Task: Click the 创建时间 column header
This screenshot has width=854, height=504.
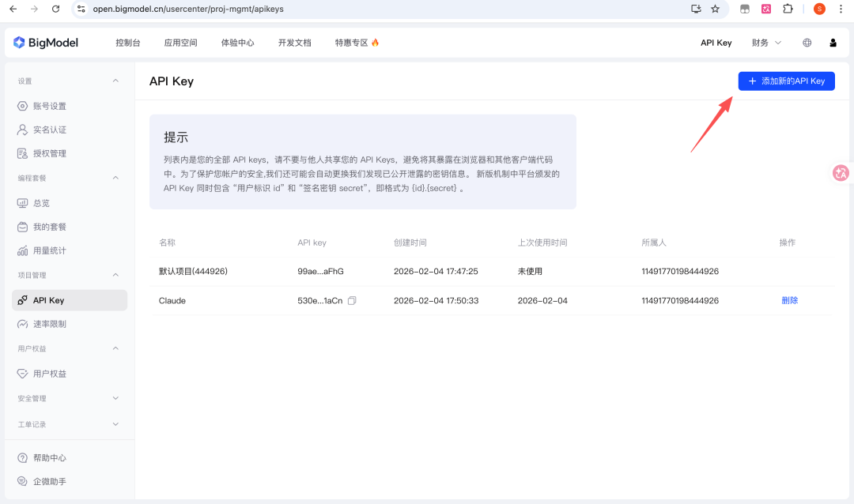Action: coord(410,243)
